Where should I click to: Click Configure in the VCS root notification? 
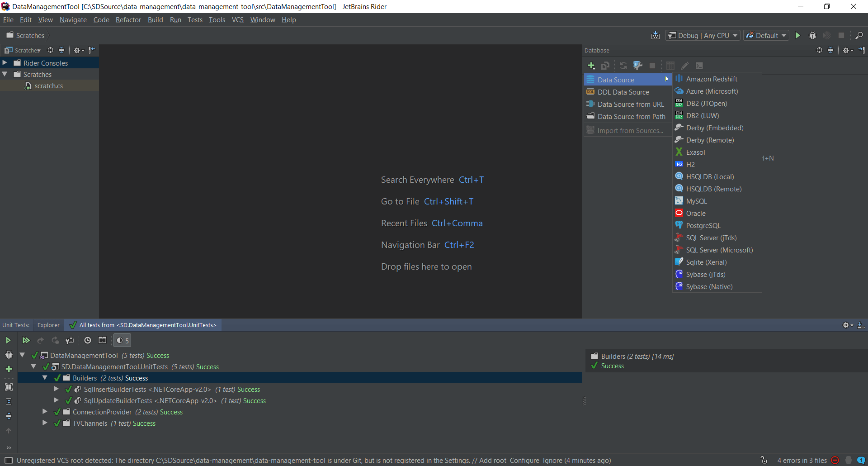pos(524,460)
